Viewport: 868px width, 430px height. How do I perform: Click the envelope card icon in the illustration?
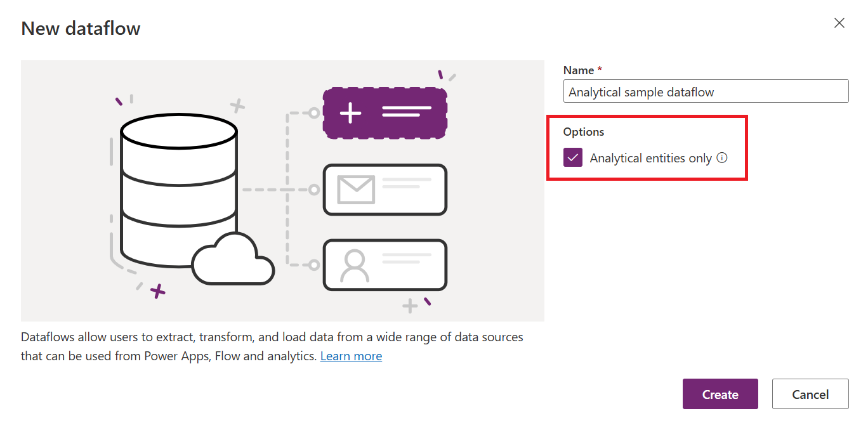tap(385, 190)
